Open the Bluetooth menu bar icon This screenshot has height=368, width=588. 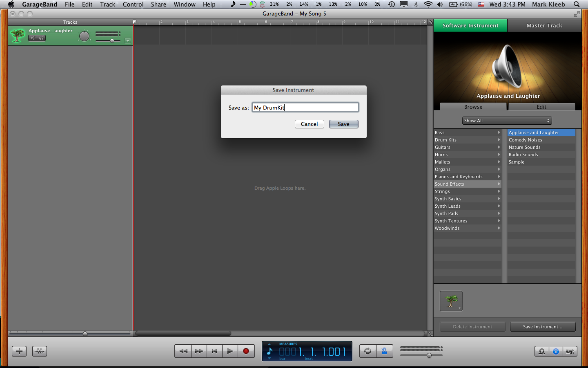pyautogui.click(x=416, y=4)
